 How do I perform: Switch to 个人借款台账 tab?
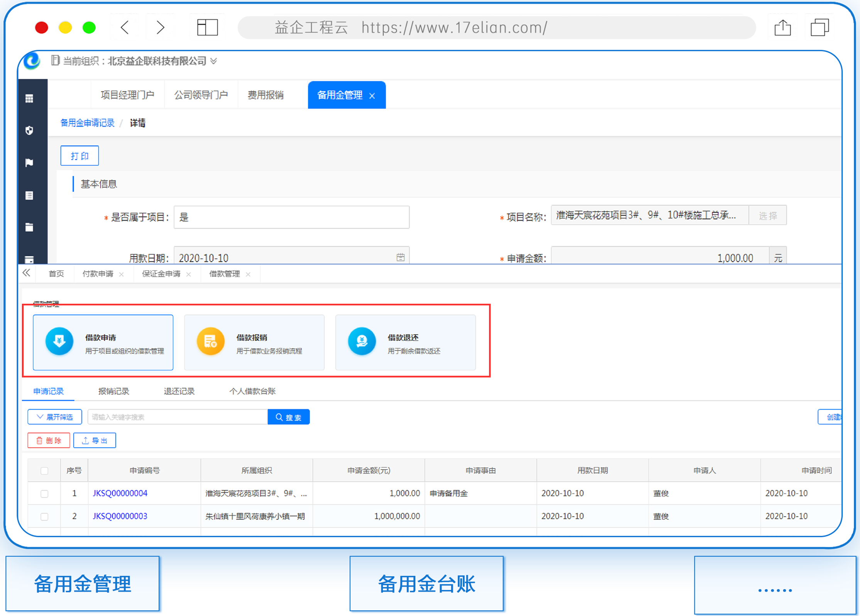[252, 391]
